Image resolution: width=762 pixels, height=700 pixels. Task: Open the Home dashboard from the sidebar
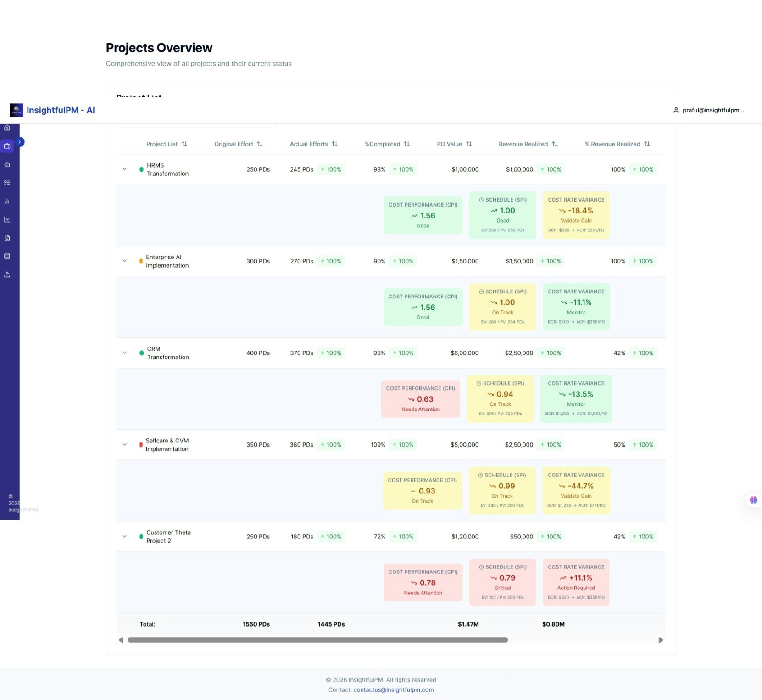pos(7,128)
